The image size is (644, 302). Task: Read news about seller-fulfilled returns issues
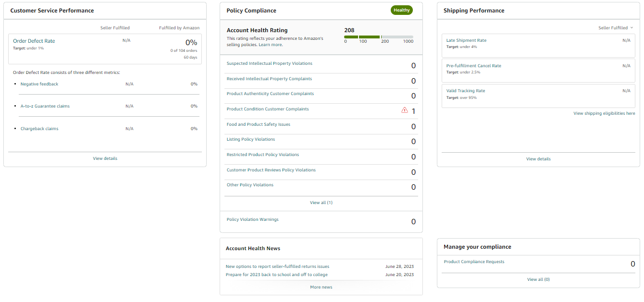coord(277,266)
